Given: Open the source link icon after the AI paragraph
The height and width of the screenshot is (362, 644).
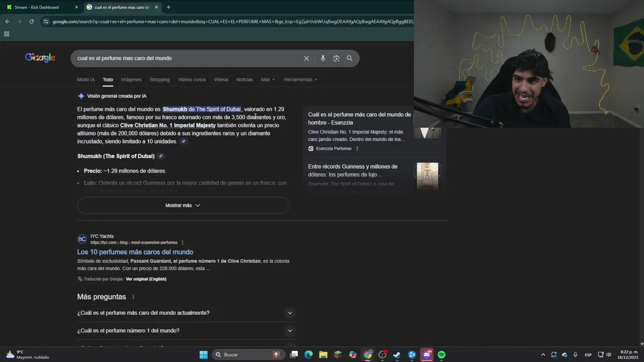Looking at the screenshot, I should [184, 142].
